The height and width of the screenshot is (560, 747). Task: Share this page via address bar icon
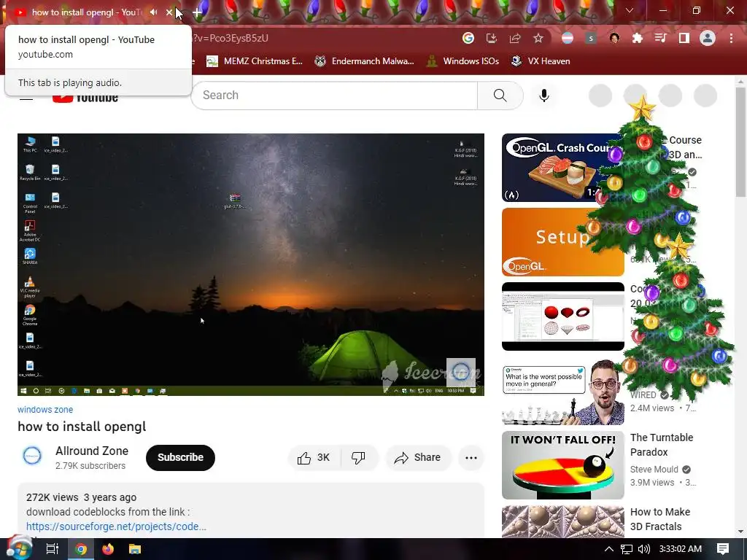click(x=514, y=38)
